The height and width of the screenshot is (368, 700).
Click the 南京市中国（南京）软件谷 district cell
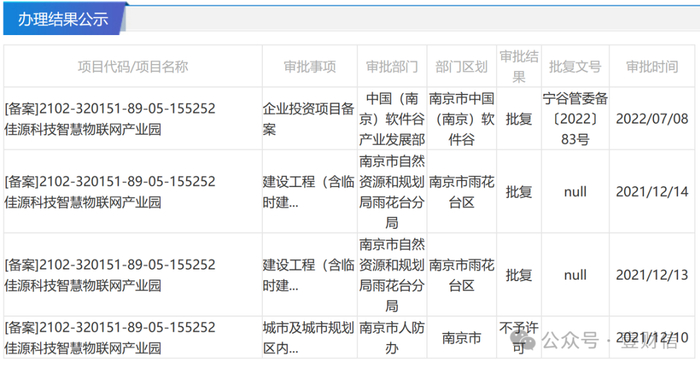[462, 119]
